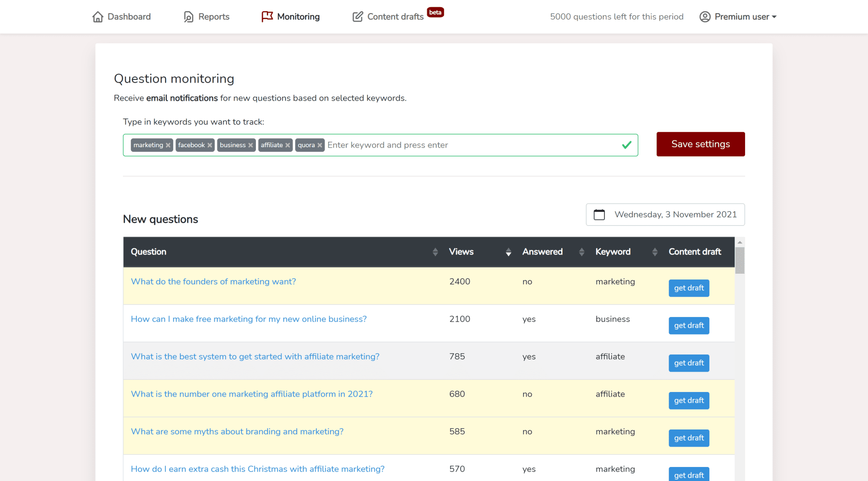The width and height of the screenshot is (868, 481).
Task: Focus the keyword entry input field
Action: click(470, 145)
